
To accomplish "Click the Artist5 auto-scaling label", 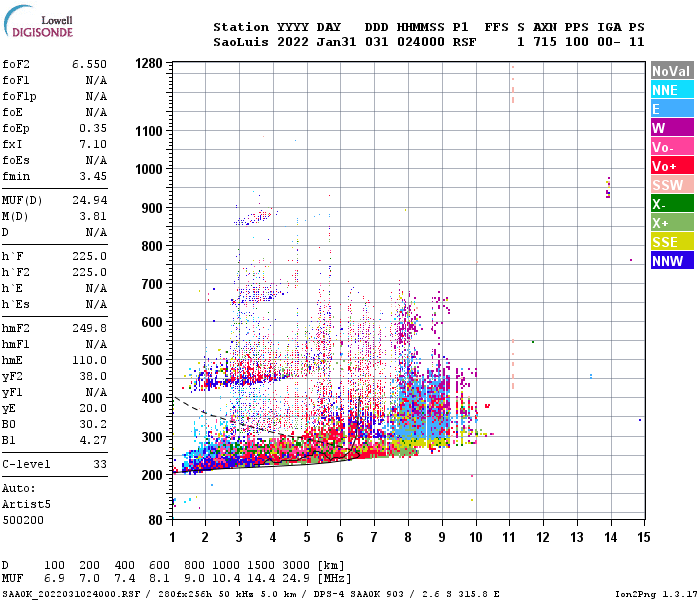I will tap(26, 504).
